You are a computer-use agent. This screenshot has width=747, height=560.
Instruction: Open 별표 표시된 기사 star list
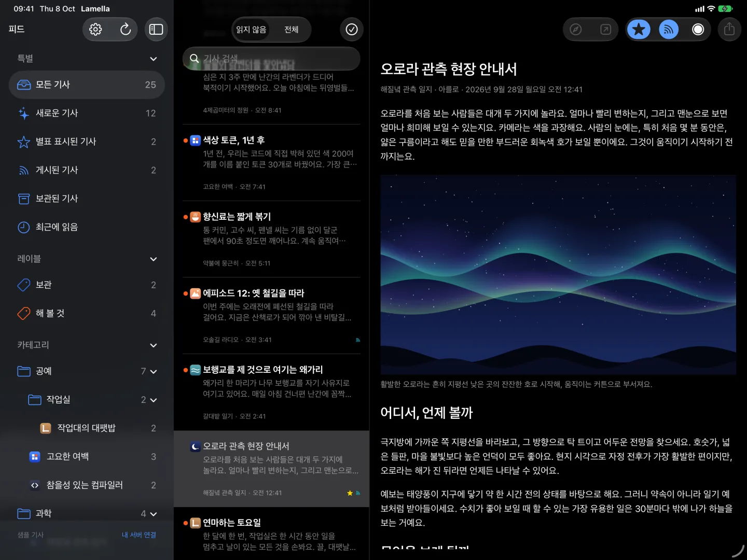[x=87, y=142]
